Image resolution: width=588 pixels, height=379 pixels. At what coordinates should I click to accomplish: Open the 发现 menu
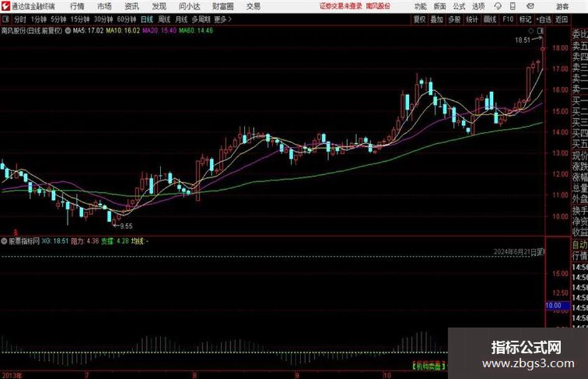pyautogui.click(x=159, y=6)
